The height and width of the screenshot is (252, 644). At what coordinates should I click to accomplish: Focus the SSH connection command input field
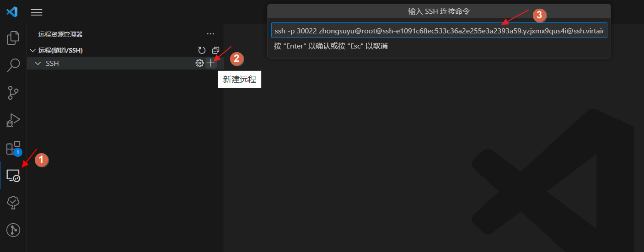point(439,30)
